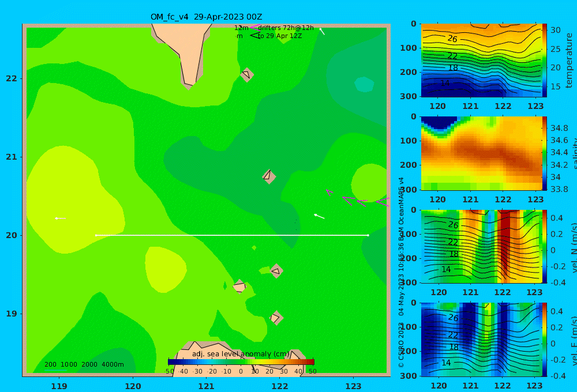Viewport: 577px width, 392px height.
Task: Click contour label 14 in temperature panel
Action: click(x=445, y=83)
